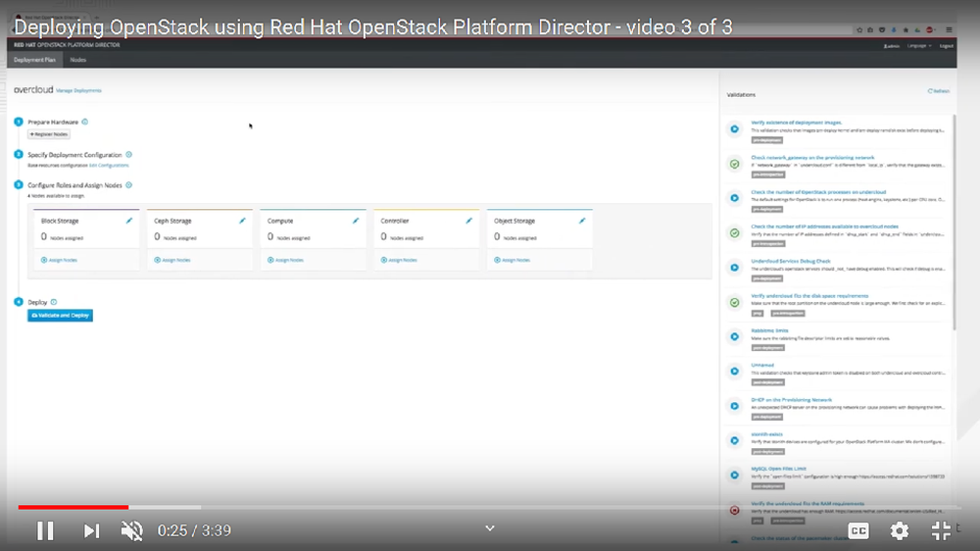Run DHCP on the Provisioning Network validation
The height and width of the screenshot is (551, 980).
735,407
